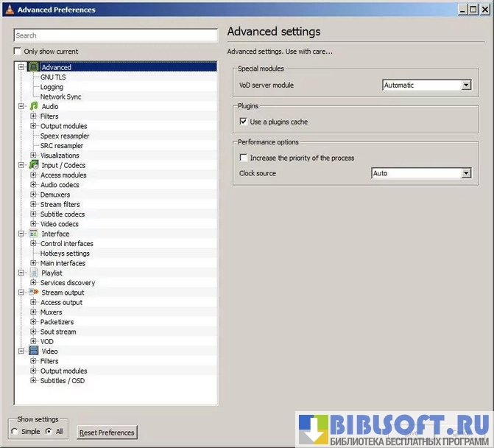Image resolution: width=494 pixels, height=448 pixels.
Task: Expand the Audio Filters tree node
Action: pos(33,116)
